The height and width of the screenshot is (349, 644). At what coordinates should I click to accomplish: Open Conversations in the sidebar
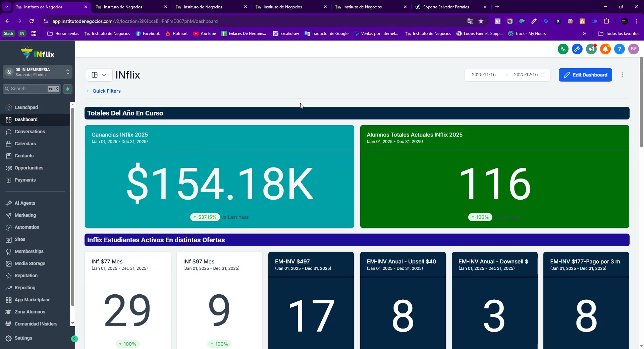(x=35, y=132)
